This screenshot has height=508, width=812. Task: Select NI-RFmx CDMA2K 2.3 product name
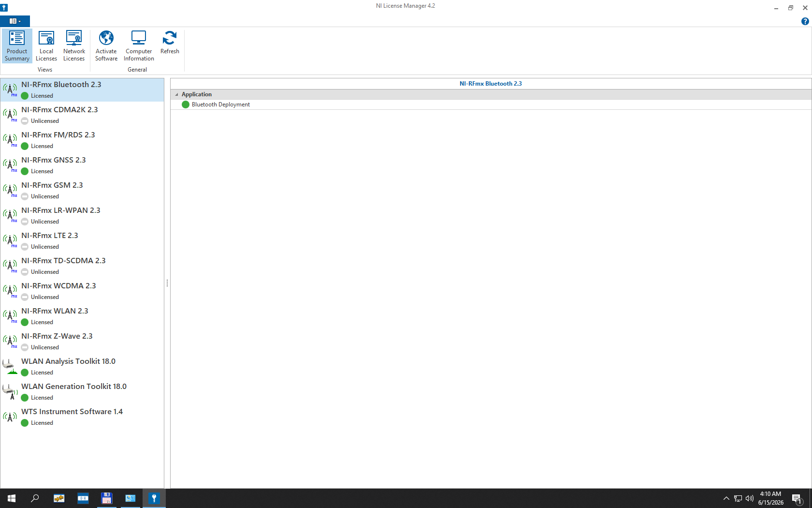(59, 110)
